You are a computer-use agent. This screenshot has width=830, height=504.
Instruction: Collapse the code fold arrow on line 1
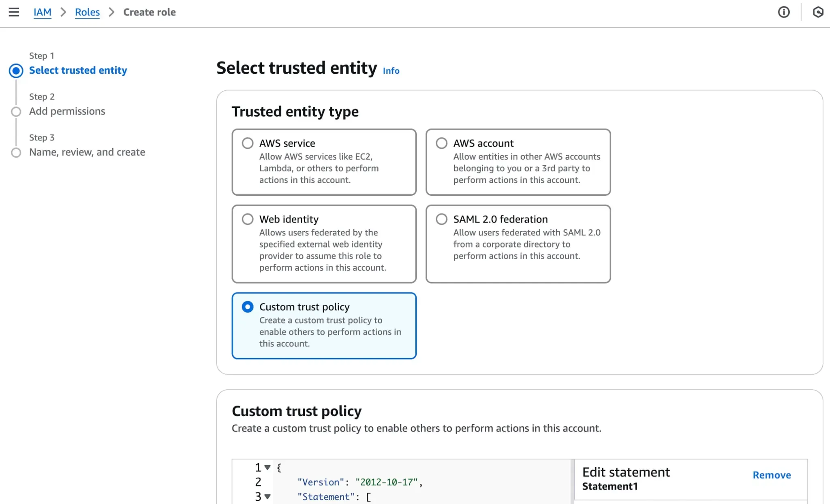[267, 468]
